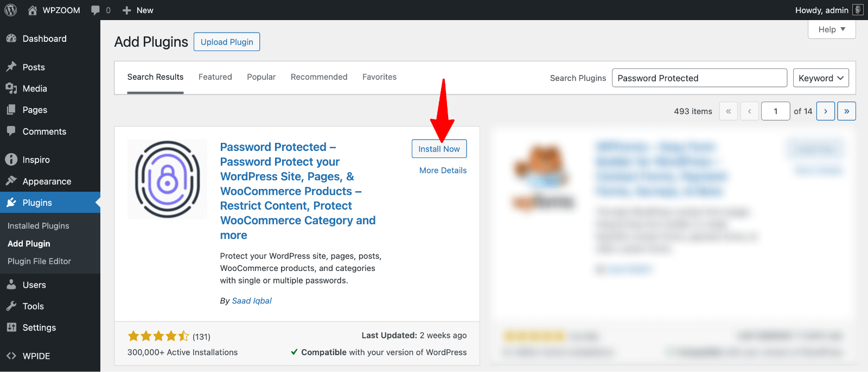Screen dimensions: 868x372
Task: Switch to the Search Results tab
Action: tap(155, 77)
